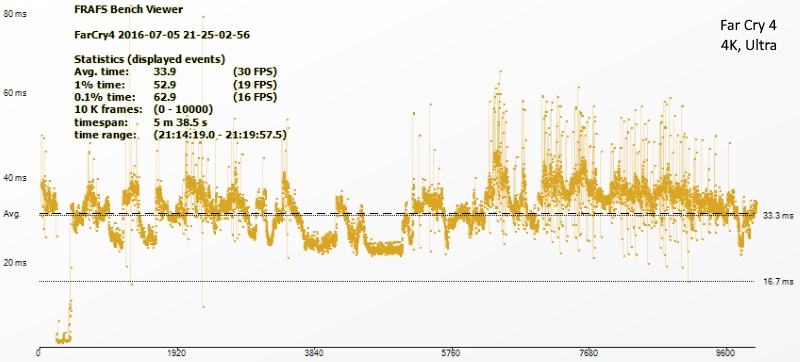This screenshot has height=362, width=800.
Task: Select the FarCry4 2016-07-05 21-25-02-56 filename
Action: [162, 35]
